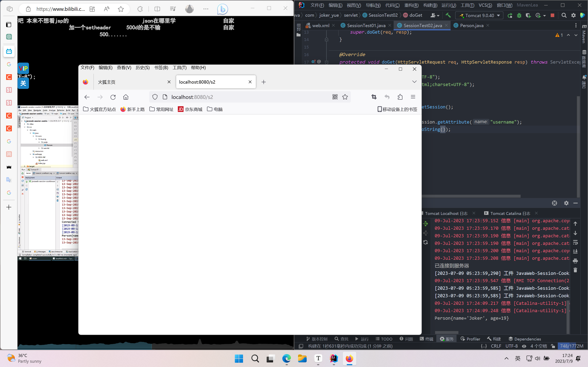Clear the console with the trash icon
Image resolution: width=588 pixels, height=367 pixels.
click(x=575, y=270)
